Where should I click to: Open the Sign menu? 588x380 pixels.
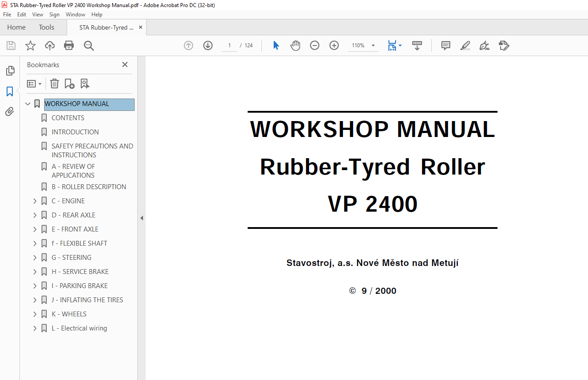tap(55, 15)
